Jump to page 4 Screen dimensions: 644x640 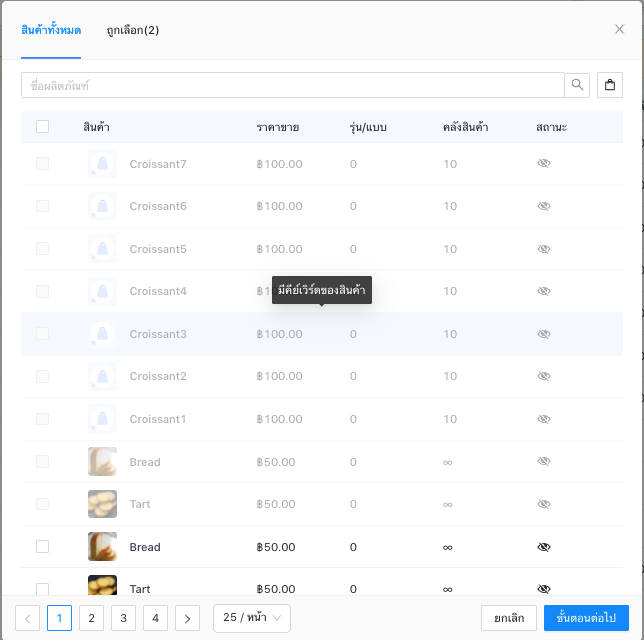pos(155,618)
